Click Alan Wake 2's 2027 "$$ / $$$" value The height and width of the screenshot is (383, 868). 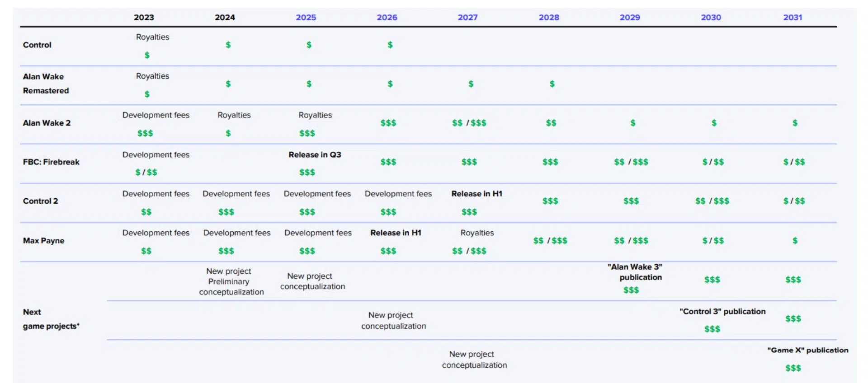[469, 123]
